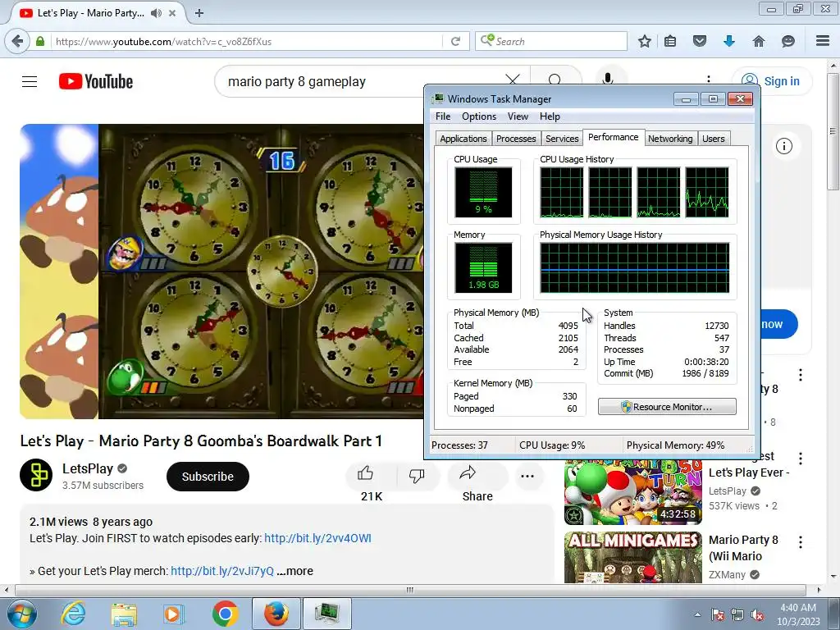Show hidden tray icons arrow
This screenshot has width=840, height=630.
pos(697,614)
